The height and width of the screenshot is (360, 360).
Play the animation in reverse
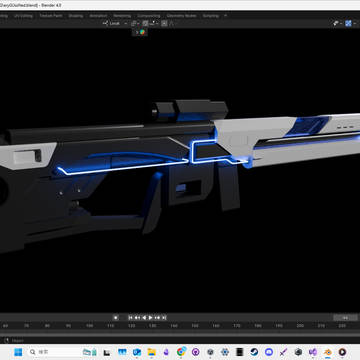[x=144, y=318]
